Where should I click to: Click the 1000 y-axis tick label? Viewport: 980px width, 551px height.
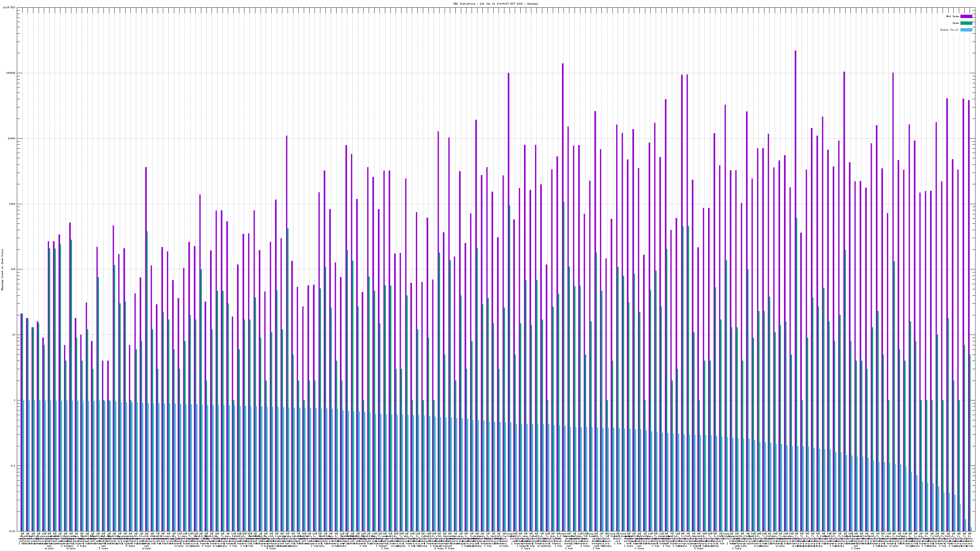13,204
